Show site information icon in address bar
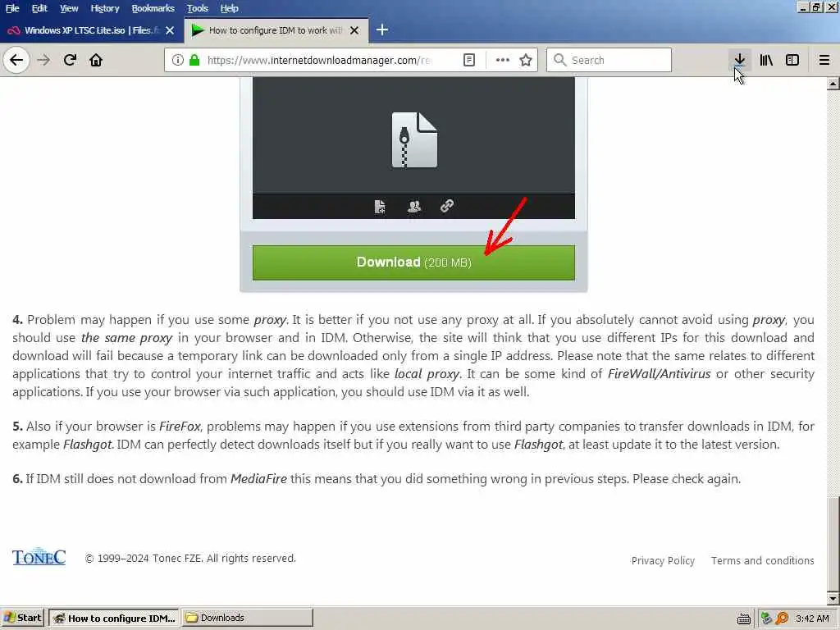Image resolution: width=840 pixels, height=630 pixels. point(178,60)
